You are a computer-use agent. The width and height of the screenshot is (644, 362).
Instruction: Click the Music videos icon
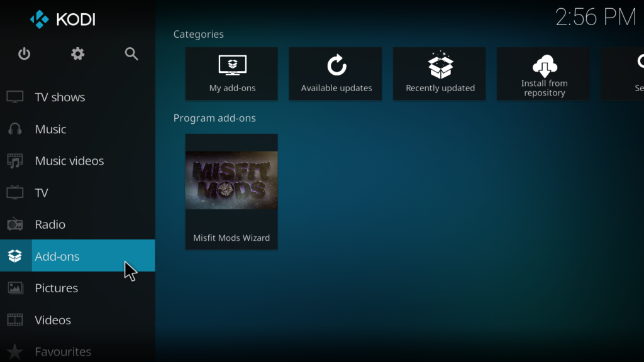[15, 161]
